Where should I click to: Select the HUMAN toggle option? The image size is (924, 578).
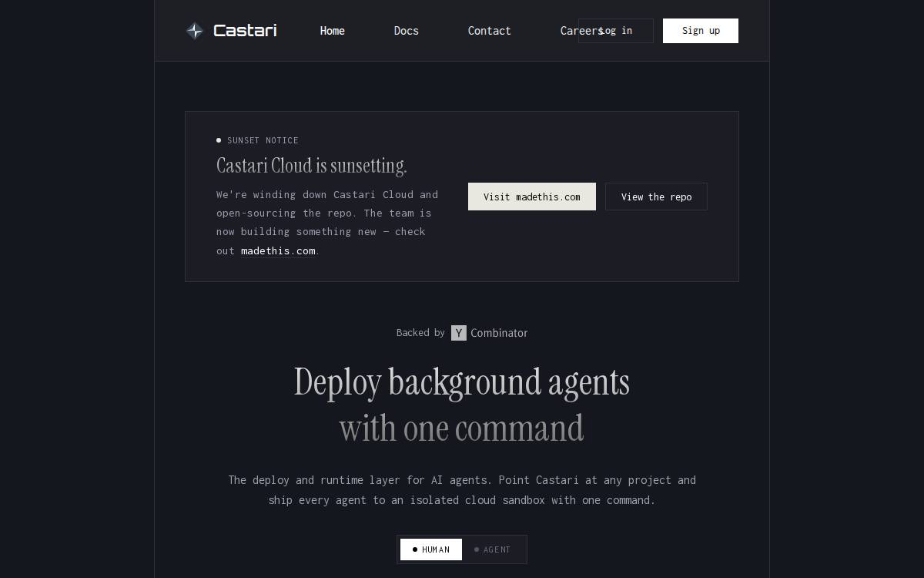coord(431,549)
